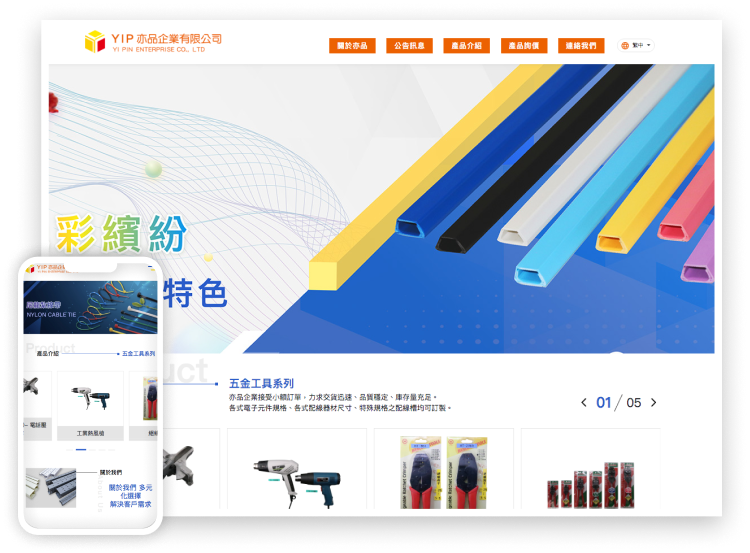This screenshot has width=750, height=553.
Task: Tap the 產品介紹 label on mobile
Action: 48,354
